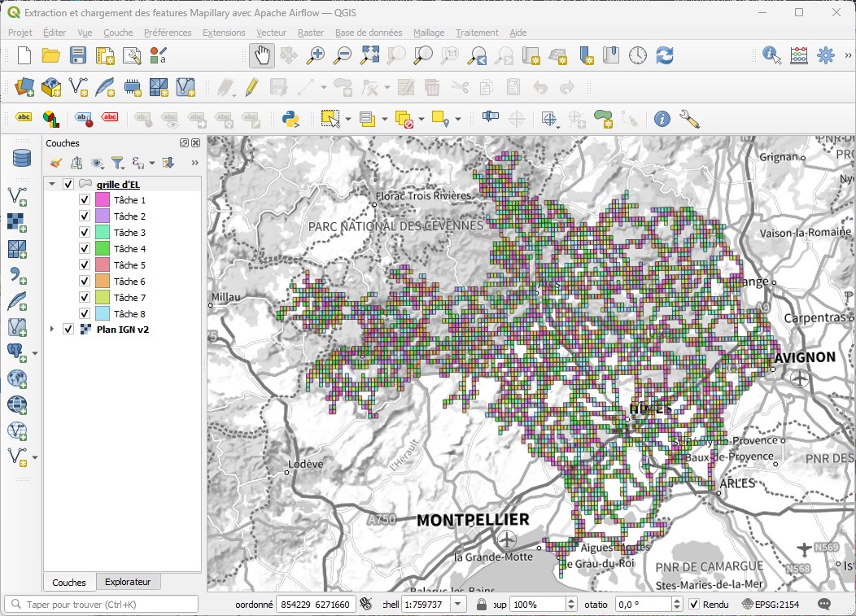
Task: Open the Aide menu
Action: 518,33
